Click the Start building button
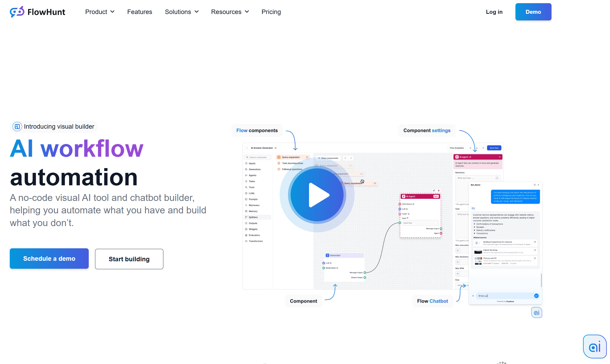610x364 pixels. [129, 259]
